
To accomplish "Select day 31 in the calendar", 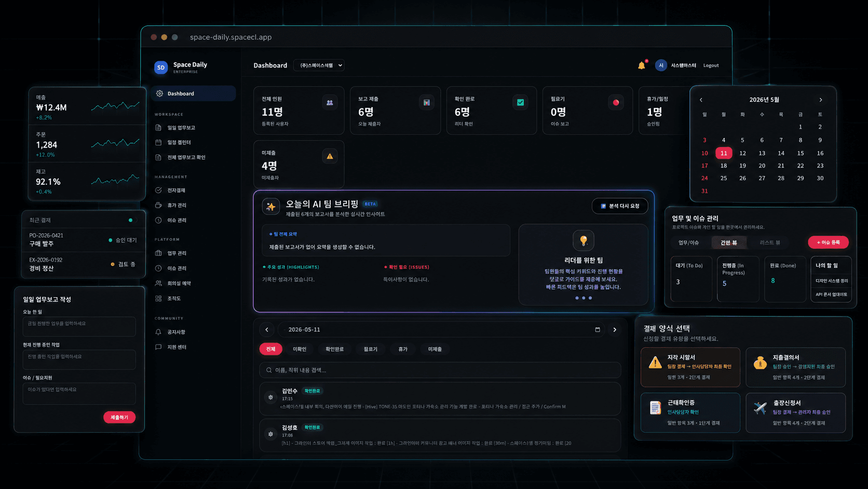I will pos(704,191).
